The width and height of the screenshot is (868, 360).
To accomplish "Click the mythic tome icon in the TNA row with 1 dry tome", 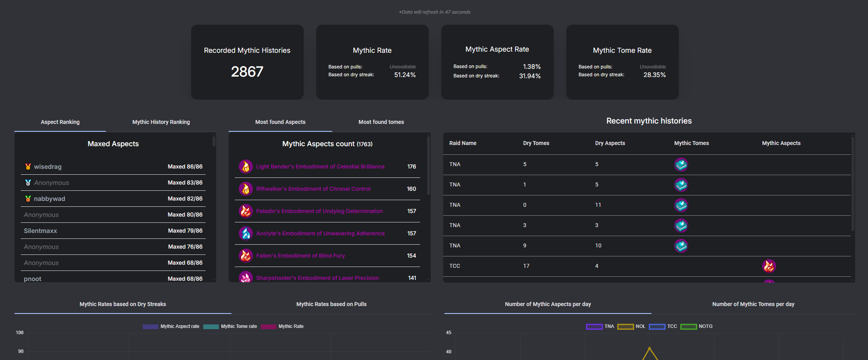I will (x=681, y=185).
